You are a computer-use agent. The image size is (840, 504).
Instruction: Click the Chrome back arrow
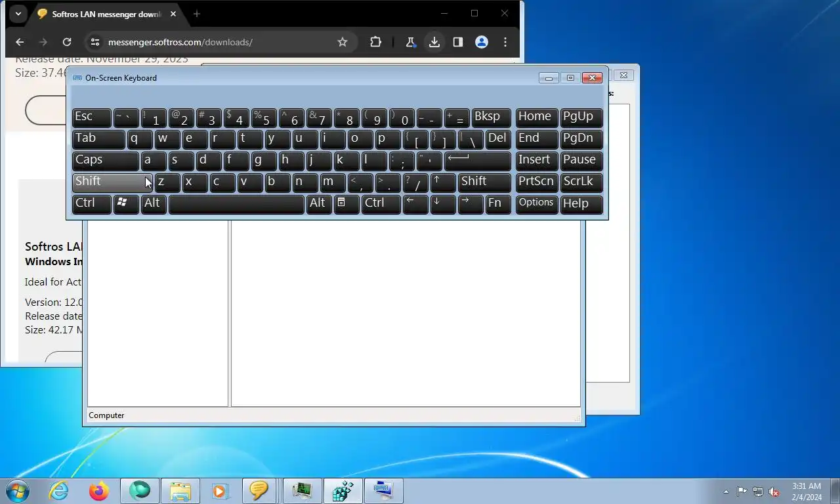(x=20, y=42)
